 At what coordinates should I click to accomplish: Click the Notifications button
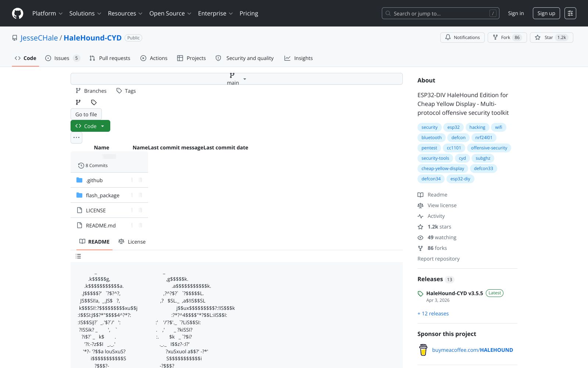(x=462, y=38)
